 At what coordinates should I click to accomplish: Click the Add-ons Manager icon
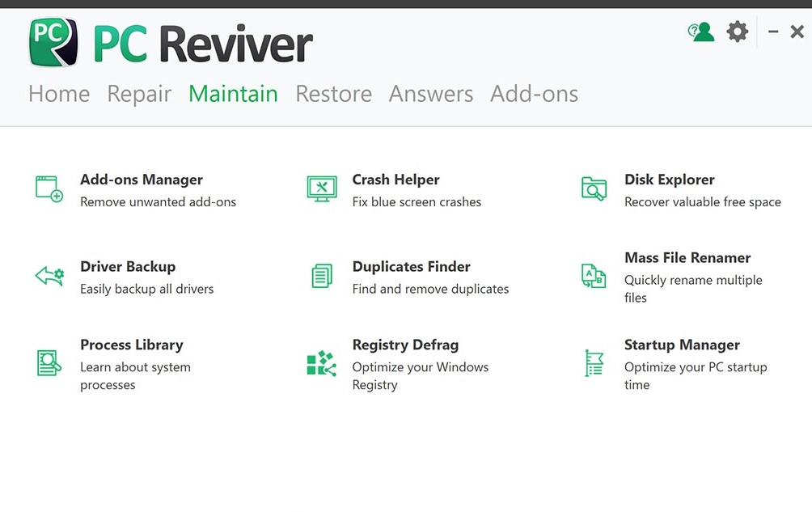49,189
